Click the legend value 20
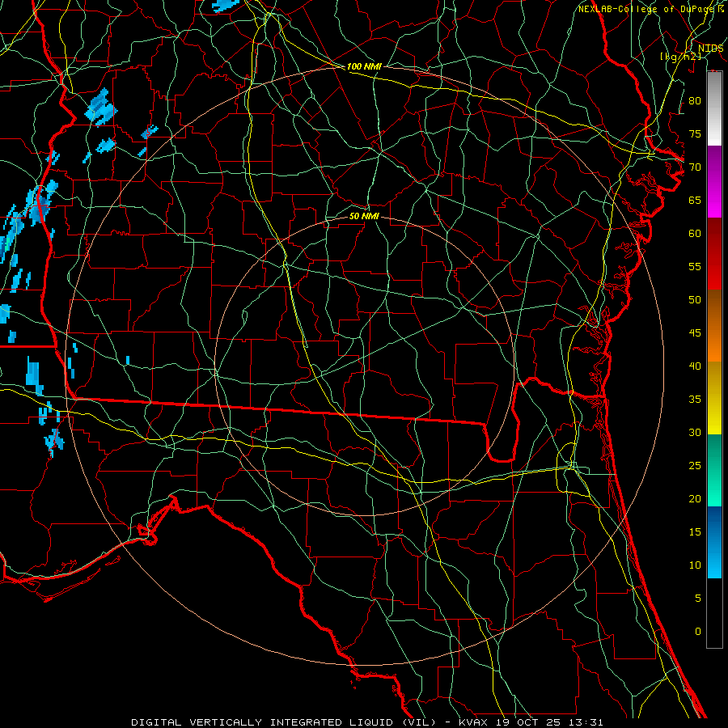 tap(695, 498)
